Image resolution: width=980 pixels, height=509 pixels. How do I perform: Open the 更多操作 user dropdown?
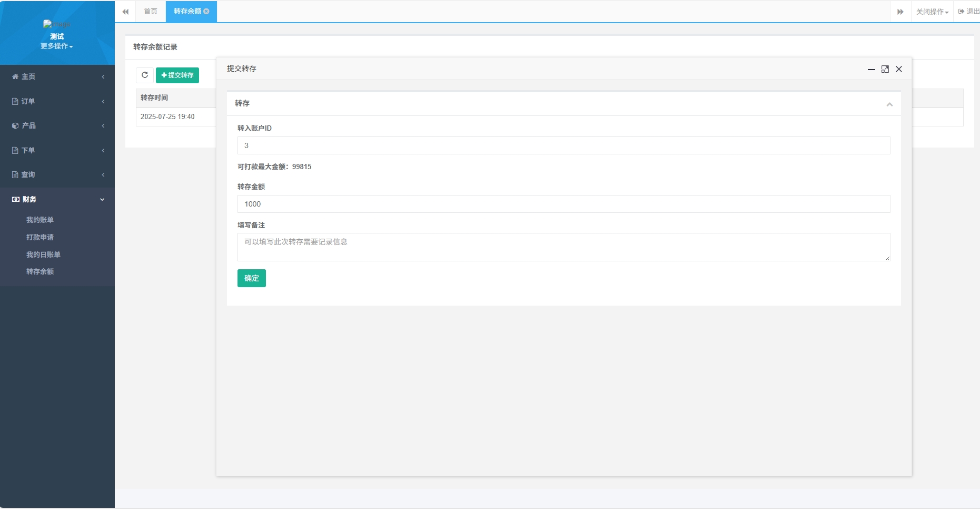(57, 46)
